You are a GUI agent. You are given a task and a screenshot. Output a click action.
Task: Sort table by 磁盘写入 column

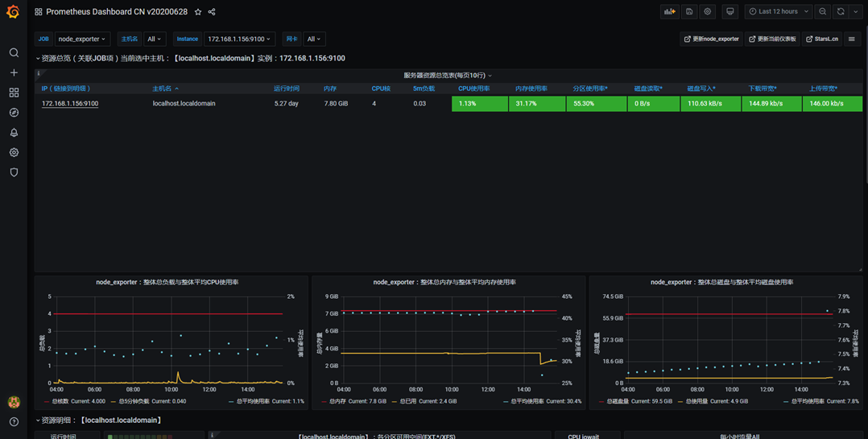(x=701, y=89)
